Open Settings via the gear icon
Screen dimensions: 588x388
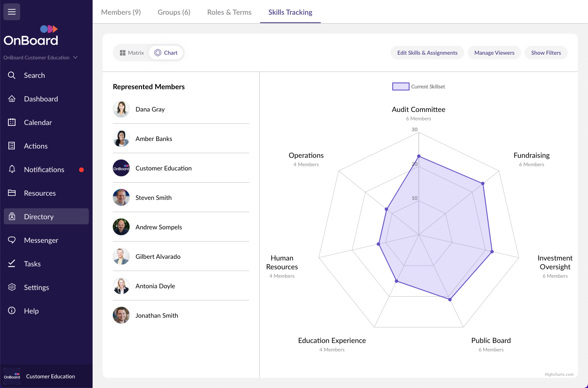pyautogui.click(x=12, y=287)
